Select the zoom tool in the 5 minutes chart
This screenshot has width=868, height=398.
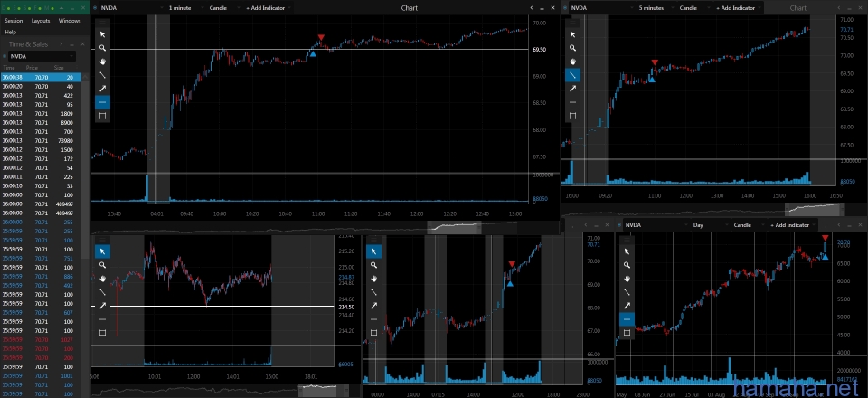point(573,48)
